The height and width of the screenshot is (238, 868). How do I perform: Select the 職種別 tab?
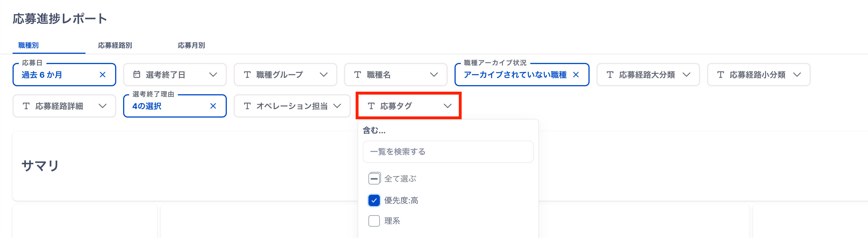click(28, 46)
